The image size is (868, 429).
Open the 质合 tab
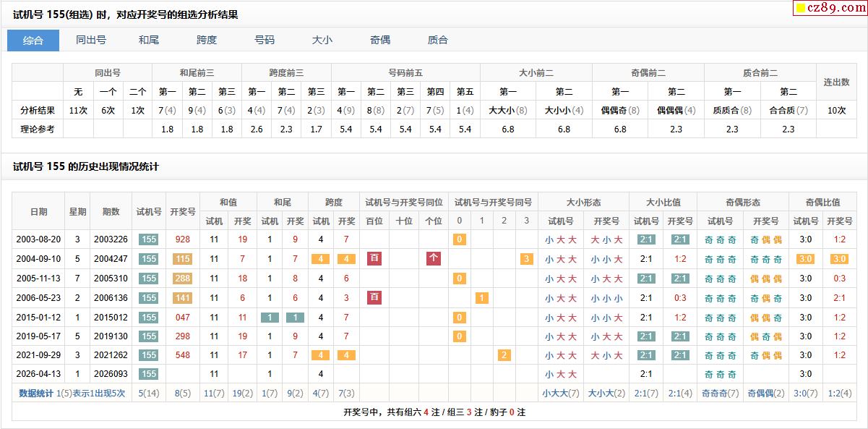[438, 41]
